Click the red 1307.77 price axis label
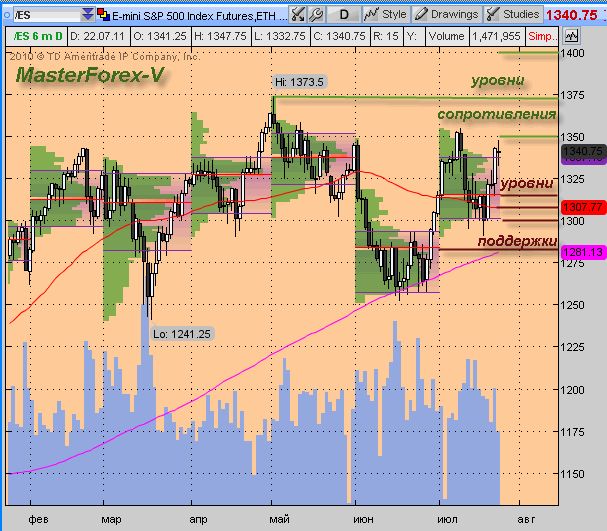 pyautogui.click(x=583, y=207)
